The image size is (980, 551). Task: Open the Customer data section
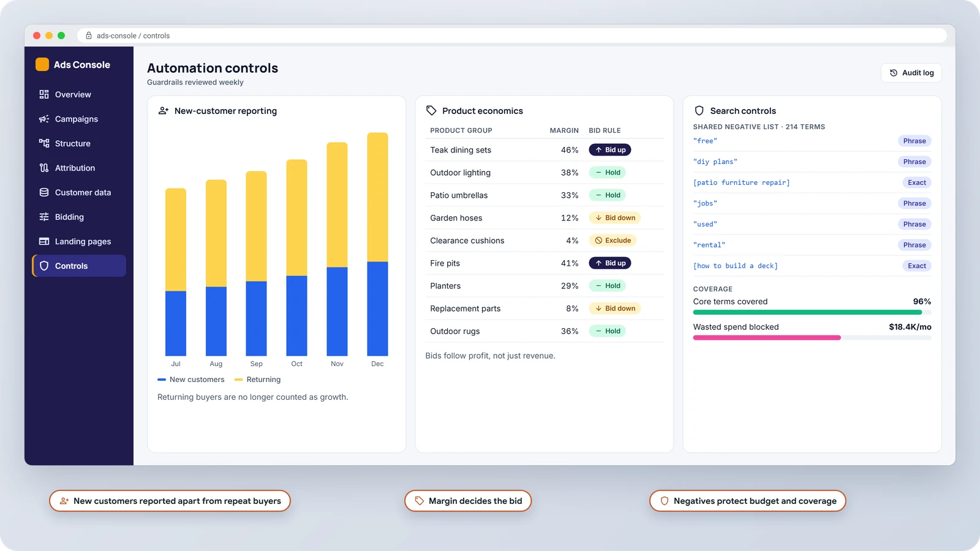point(79,192)
